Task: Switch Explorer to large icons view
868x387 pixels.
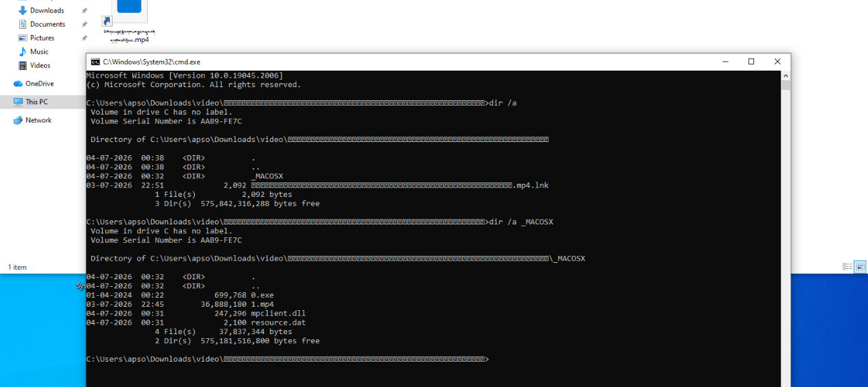Action: coord(860,267)
